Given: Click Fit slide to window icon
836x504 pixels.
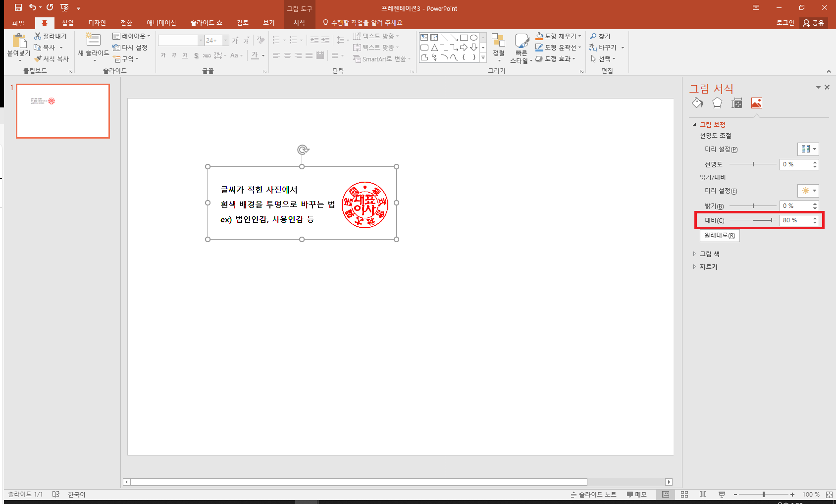Looking at the screenshot, I should pyautogui.click(x=829, y=494).
